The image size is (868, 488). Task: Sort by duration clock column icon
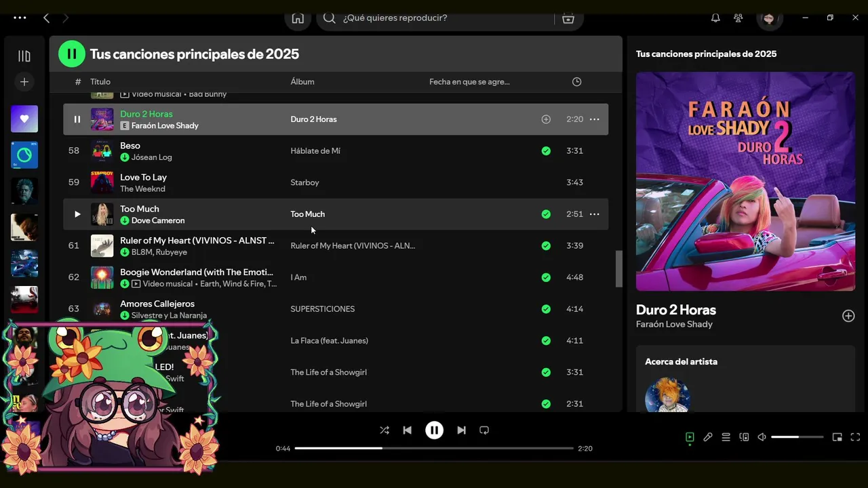tap(576, 82)
